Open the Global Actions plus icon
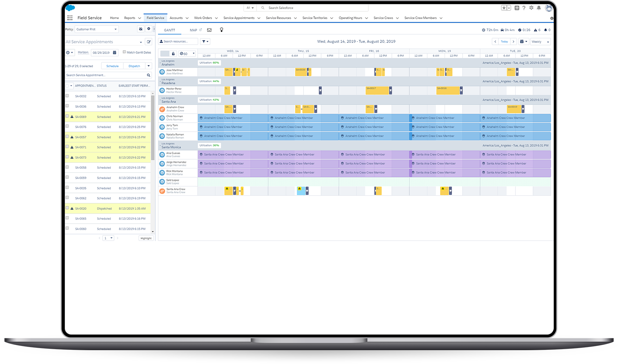Image resolution: width=618 pixels, height=364 pixels. click(x=517, y=8)
